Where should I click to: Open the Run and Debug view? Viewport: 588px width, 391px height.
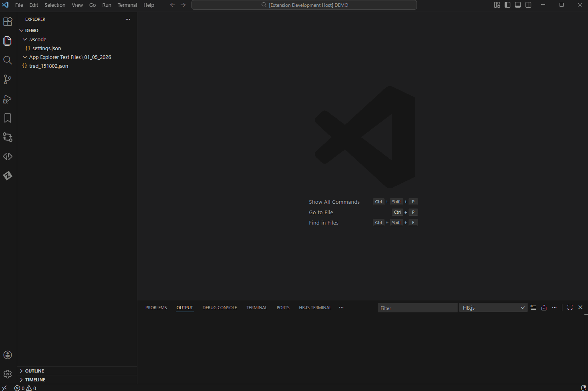(x=8, y=99)
